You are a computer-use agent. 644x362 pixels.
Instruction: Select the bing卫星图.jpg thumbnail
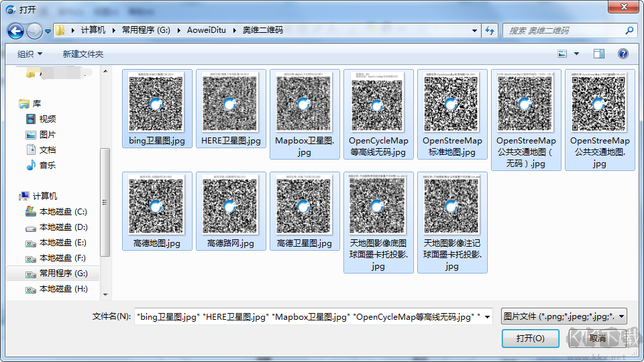point(157,107)
